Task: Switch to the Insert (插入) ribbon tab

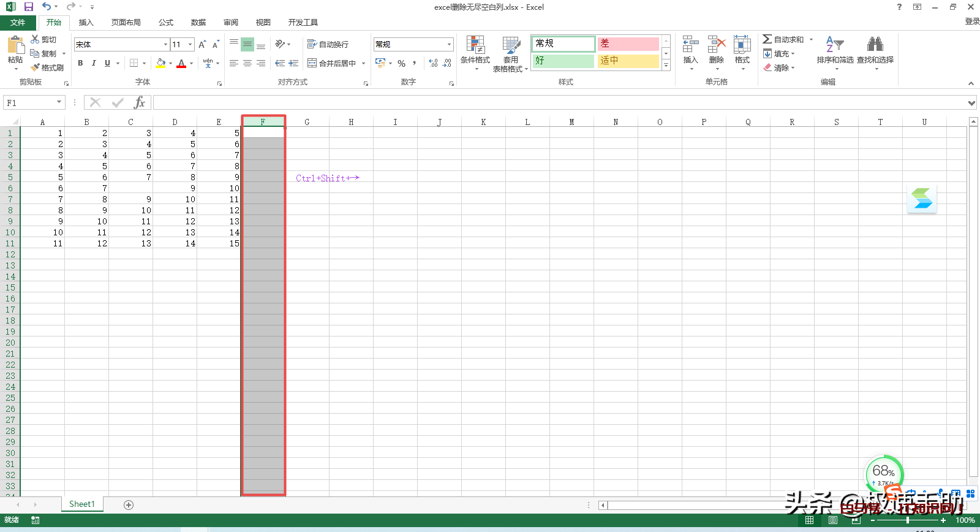Action: 86,23
